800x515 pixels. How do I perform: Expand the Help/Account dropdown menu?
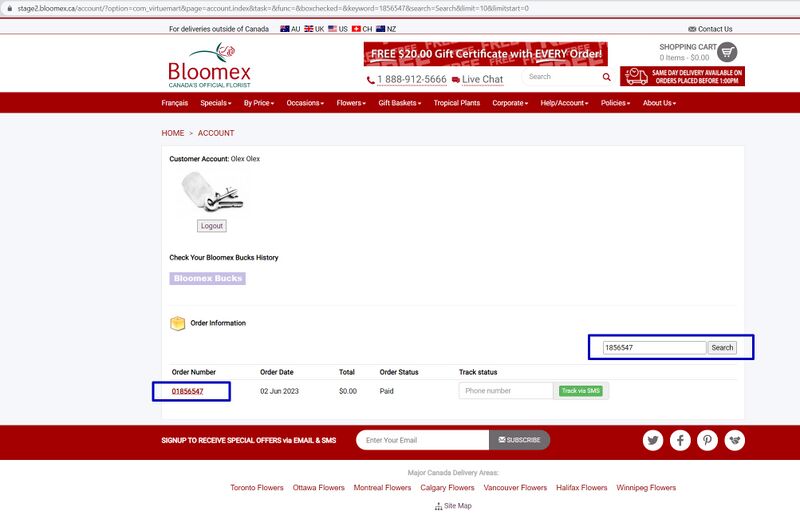[x=564, y=103]
